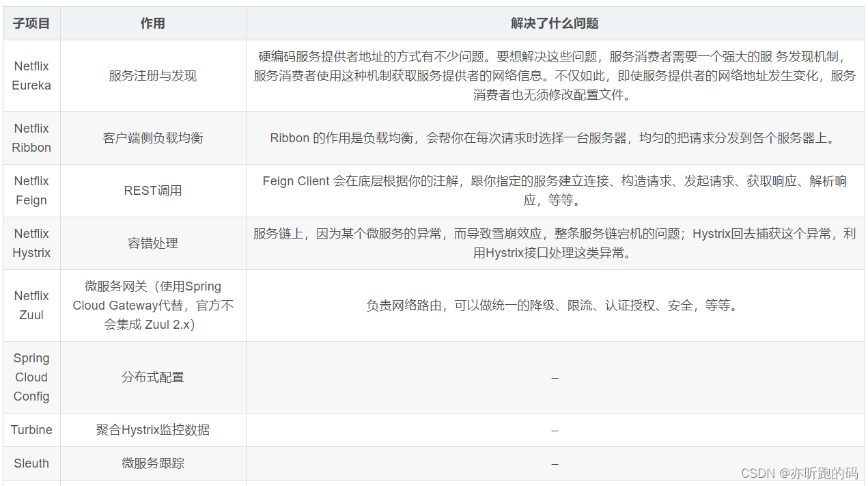Click the dash in the Spring Cloud Config row
This screenshot has height=486, width=868.
(x=555, y=378)
